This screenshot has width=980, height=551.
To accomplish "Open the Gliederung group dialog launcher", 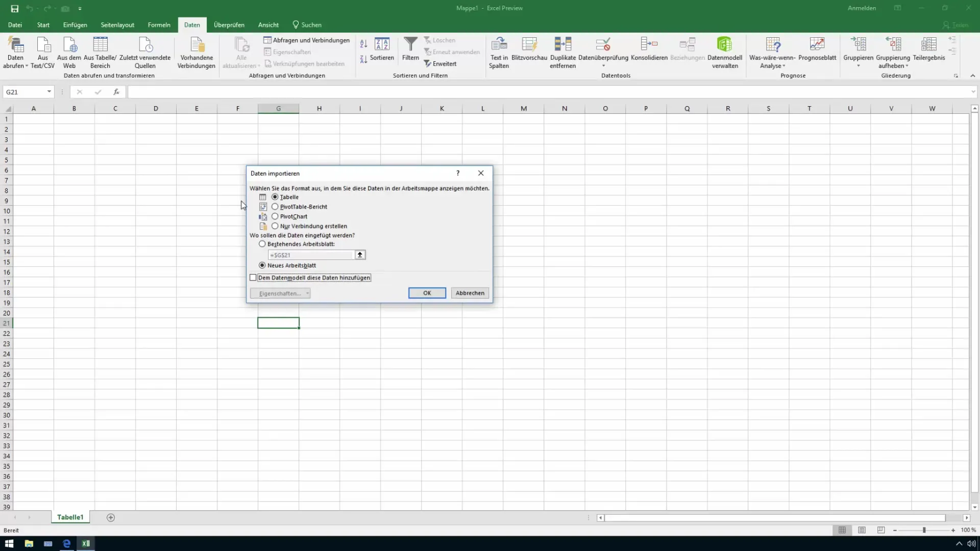I will pos(956,76).
